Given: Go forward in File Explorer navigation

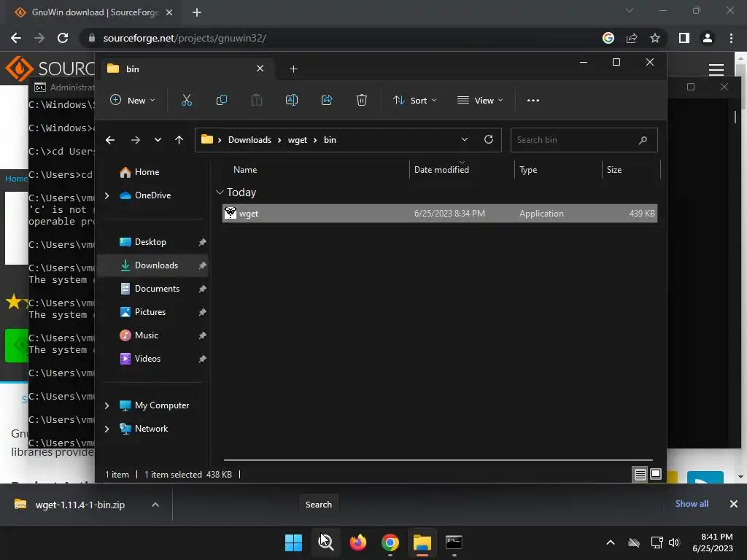Looking at the screenshot, I should 136,140.
